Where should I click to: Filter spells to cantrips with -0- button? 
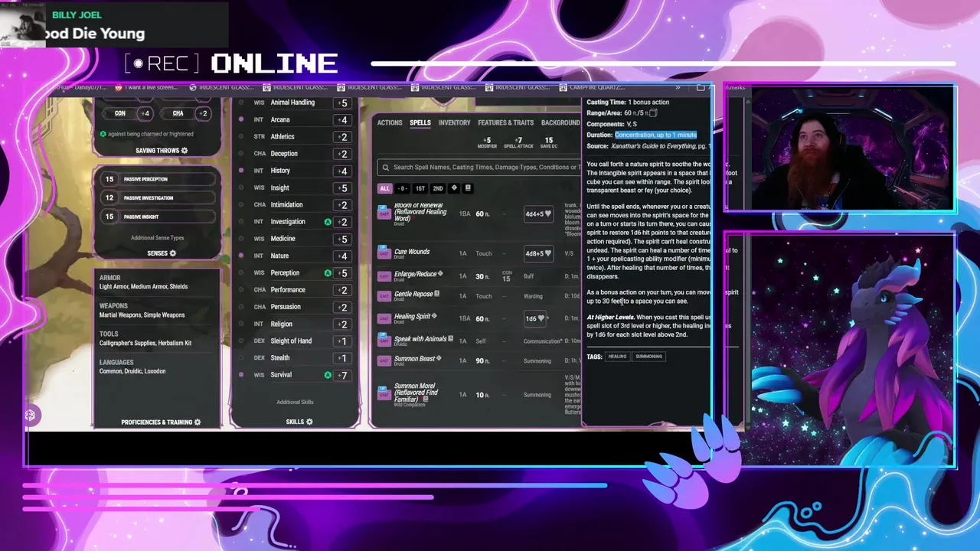tap(403, 188)
